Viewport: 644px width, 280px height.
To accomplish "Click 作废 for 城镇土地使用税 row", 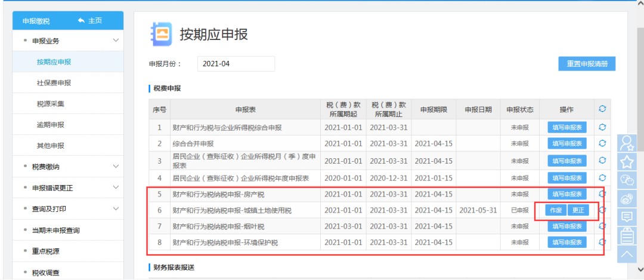I will [x=556, y=210].
